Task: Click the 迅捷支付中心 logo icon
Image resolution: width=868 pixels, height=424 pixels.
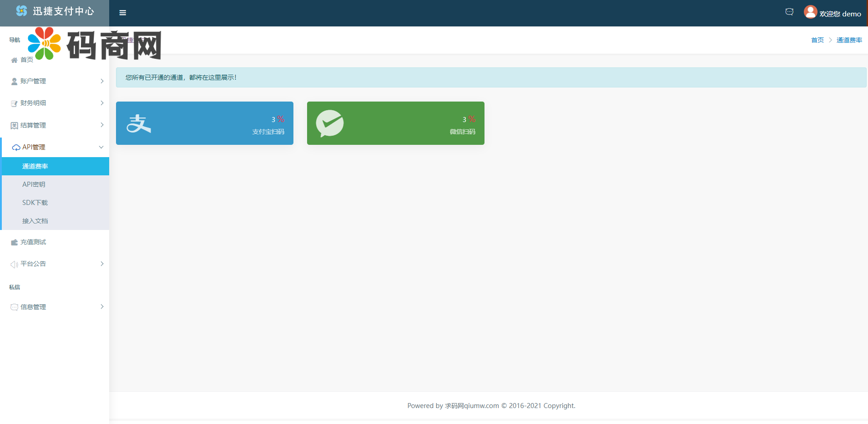Action: [21, 11]
